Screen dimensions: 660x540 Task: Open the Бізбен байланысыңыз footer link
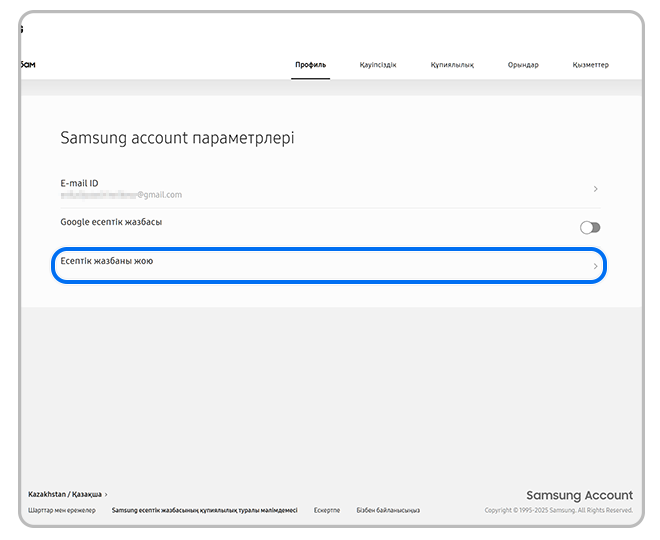[x=388, y=510]
